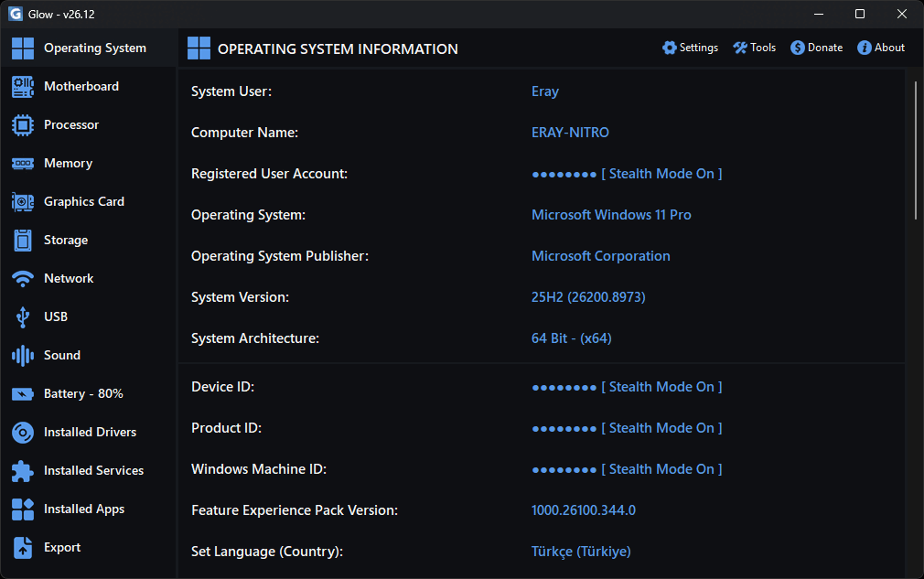Screen dimensions: 924x579
Task: Click Registered User Account stealth value
Action: click(x=627, y=174)
